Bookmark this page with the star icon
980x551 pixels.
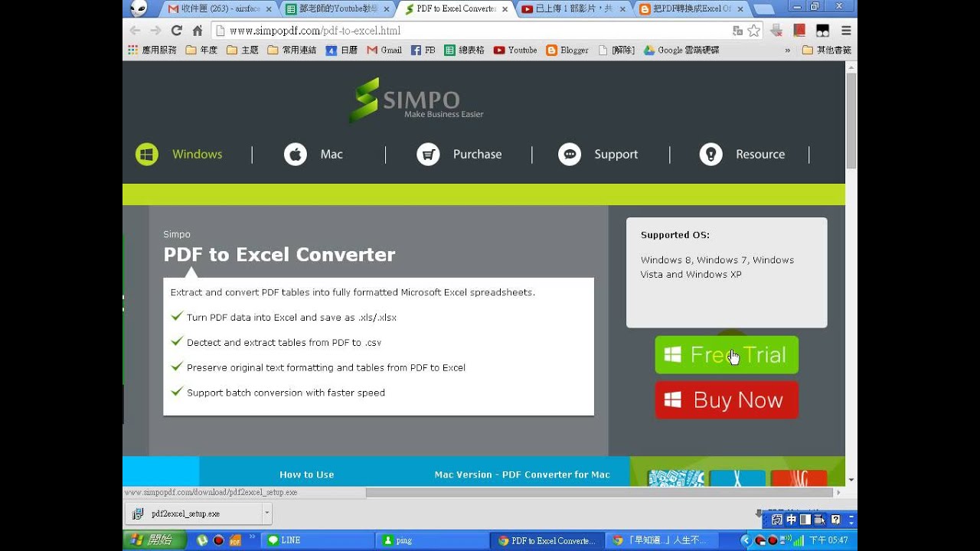pos(754,31)
